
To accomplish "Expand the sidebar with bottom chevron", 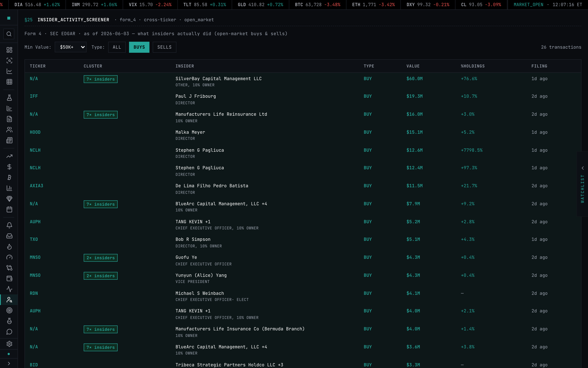I will pos(9,364).
